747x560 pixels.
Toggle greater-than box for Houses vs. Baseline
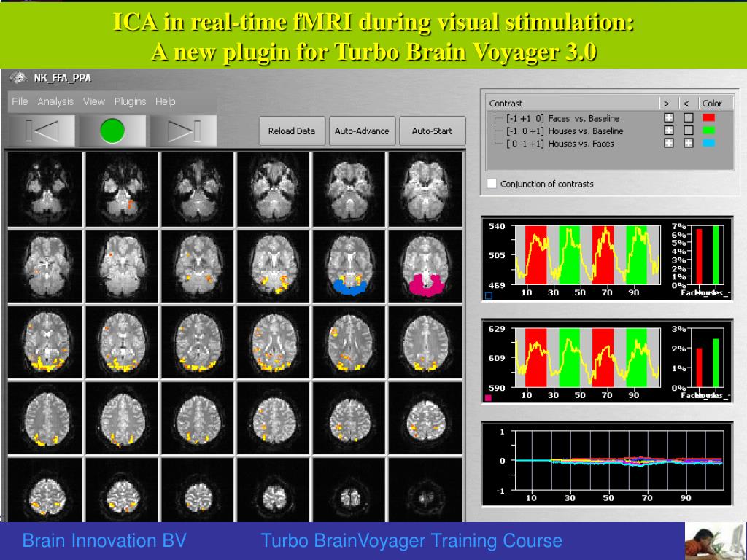click(669, 130)
